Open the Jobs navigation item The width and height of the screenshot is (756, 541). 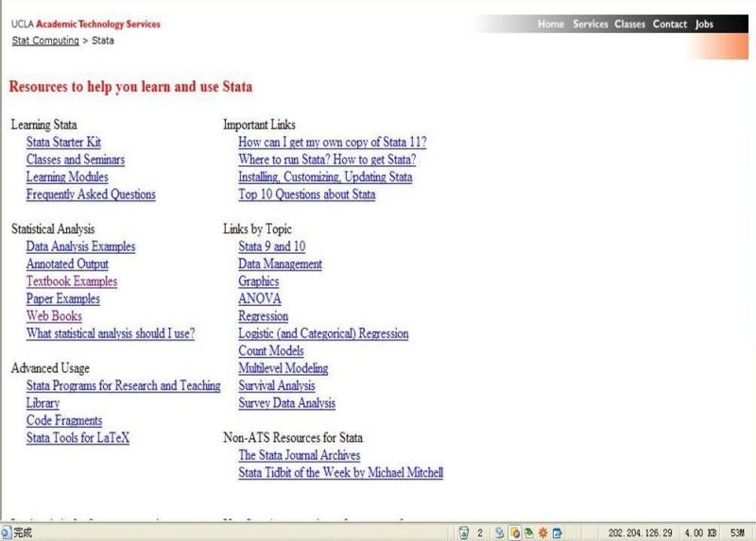pos(704,25)
